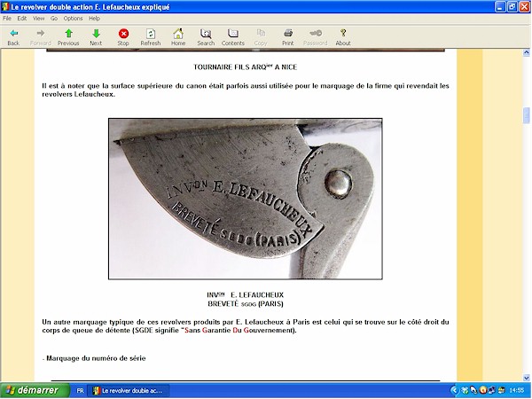Image resolution: width=532 pixels, height=399 pixels.
Task: Click the vertical scrollbar thumb
Action: coord(526,115)
